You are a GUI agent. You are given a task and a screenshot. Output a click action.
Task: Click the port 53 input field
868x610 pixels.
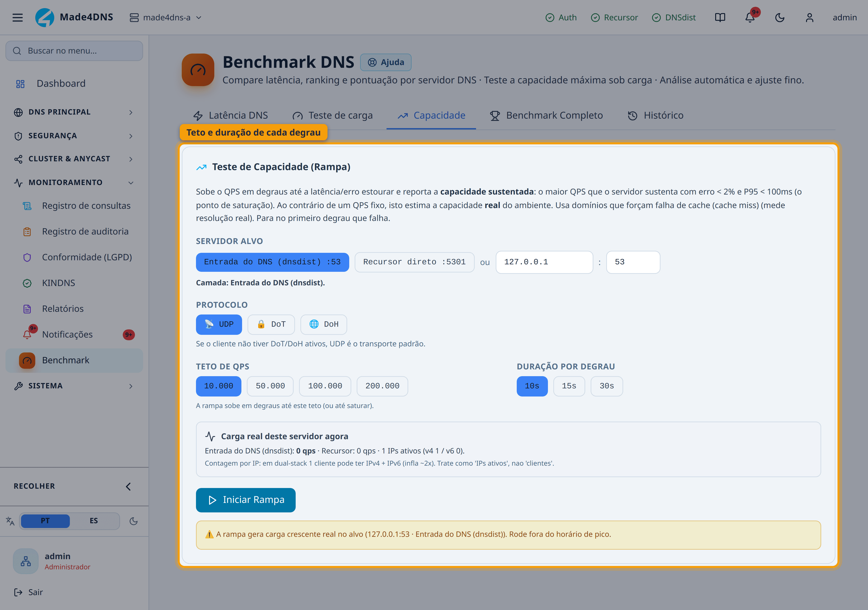tap(633, 262)
